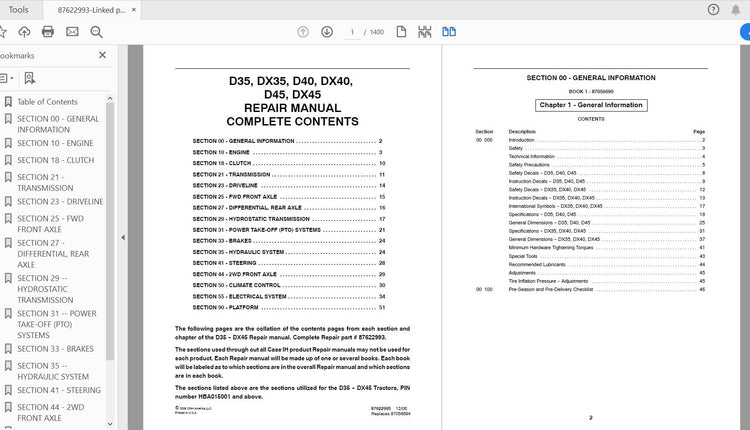The image size is (750, 430).
Task: Click the find current bookmark icon
Action: 30,78
